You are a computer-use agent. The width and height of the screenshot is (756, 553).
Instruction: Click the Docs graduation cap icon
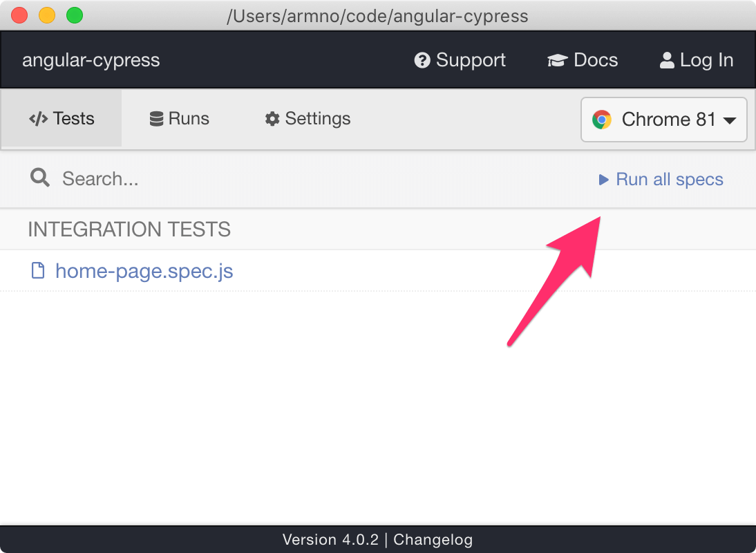(x=558, y=61)
